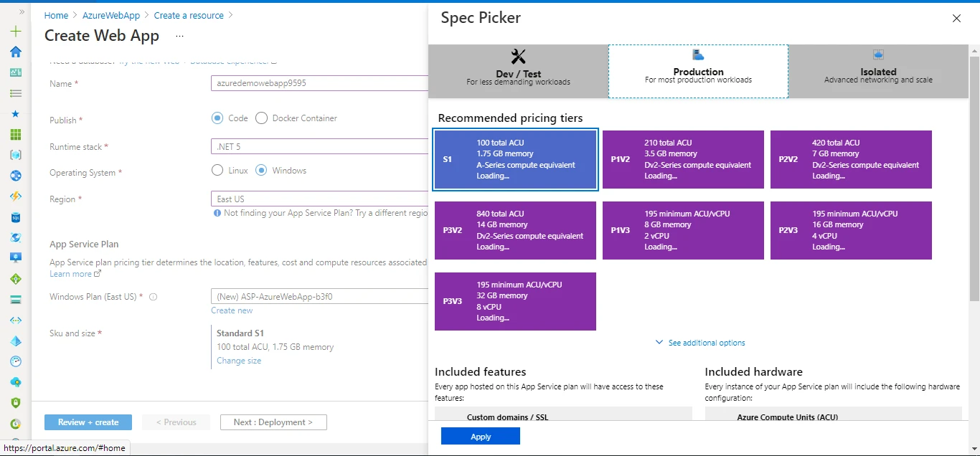The height and width of the screenshot is (456, 980).
Task: Open Favorites star icon in sidebar
Action: (x=15, y=113)
